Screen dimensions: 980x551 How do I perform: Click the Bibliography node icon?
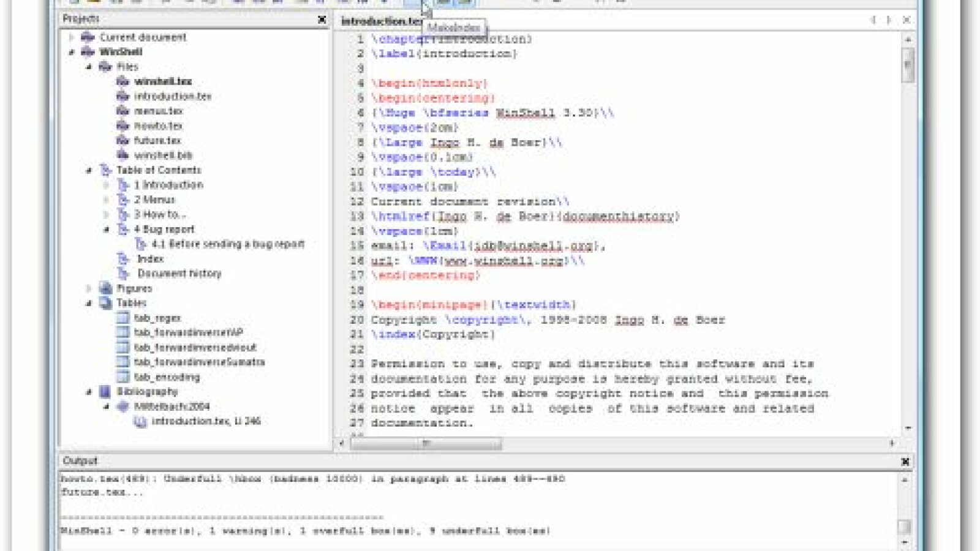(105, 391)
